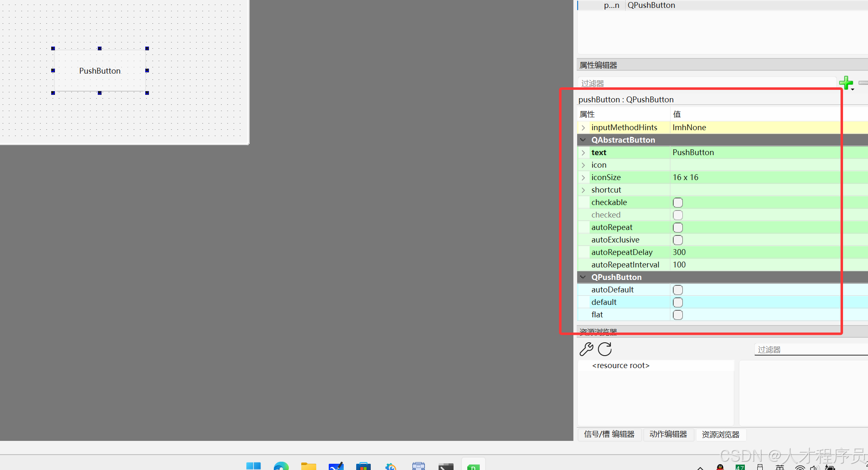This screenshot has height=470, width=868.
Task: Open Microsoft Store from taskbar
Action: point(363,466)
